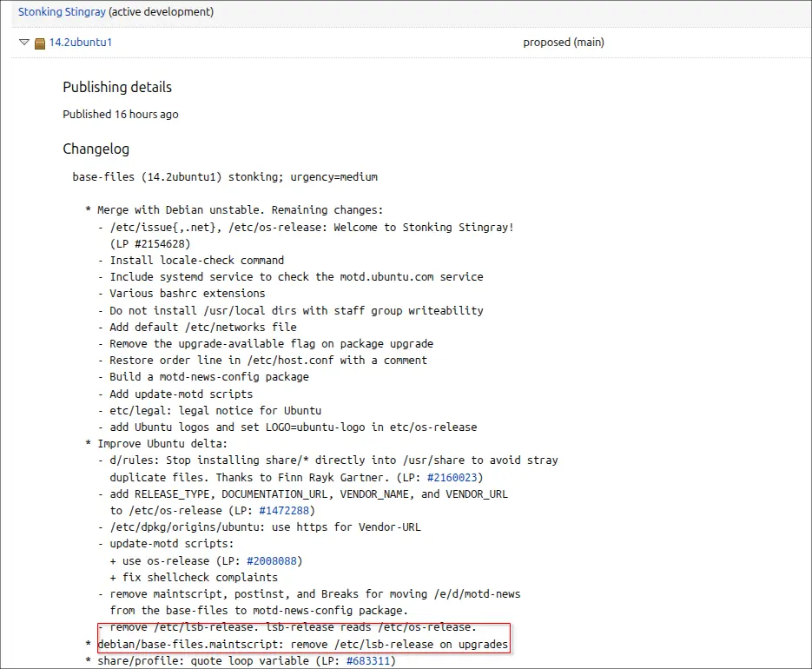
Task: Click the 'update-motd scripts:' line
Action: (166, 544)
